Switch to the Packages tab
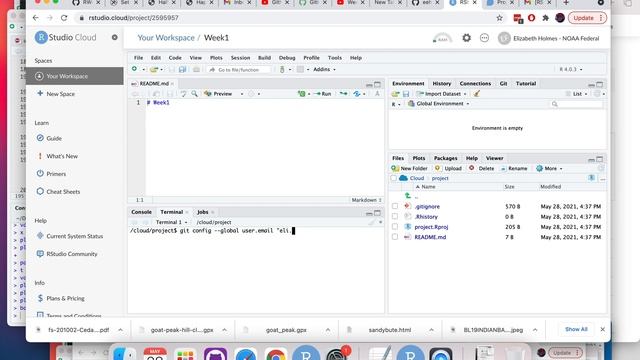640x360 pixels. coord(445,158)
